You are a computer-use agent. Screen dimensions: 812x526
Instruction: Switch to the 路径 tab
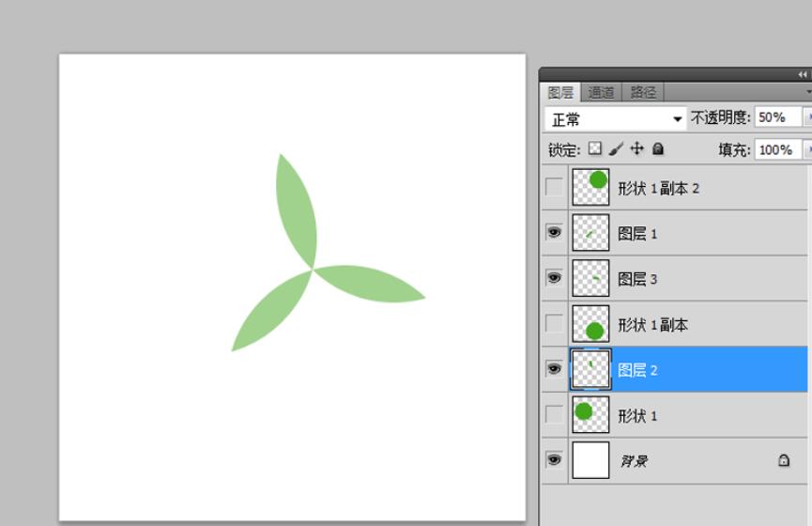pos(643,92)
